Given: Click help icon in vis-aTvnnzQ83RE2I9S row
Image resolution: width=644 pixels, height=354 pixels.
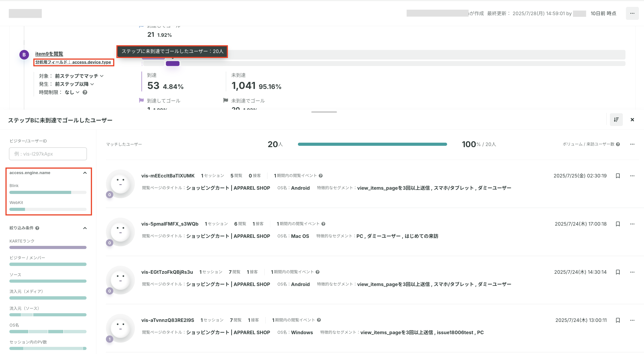Looking at the screenshot, I should point(319,320).
